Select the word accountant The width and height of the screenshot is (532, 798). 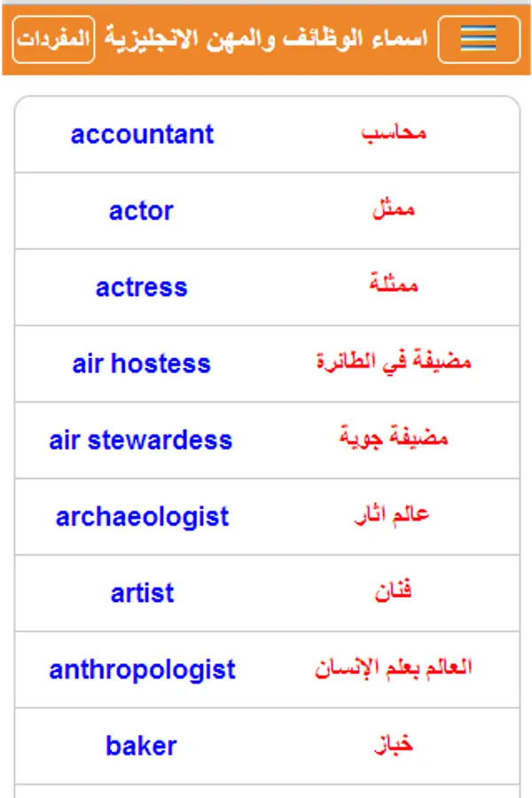142,135
